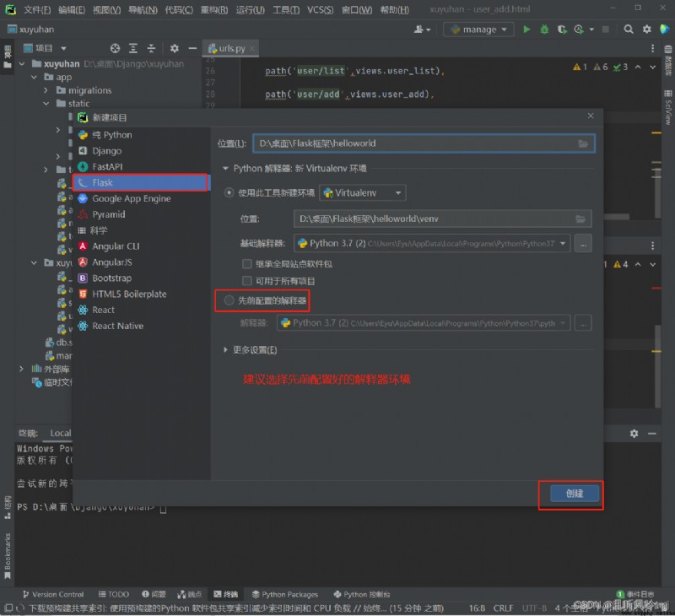Open TODO tool window
Viewport: 675px width, 616px height.
click(114, 594)
